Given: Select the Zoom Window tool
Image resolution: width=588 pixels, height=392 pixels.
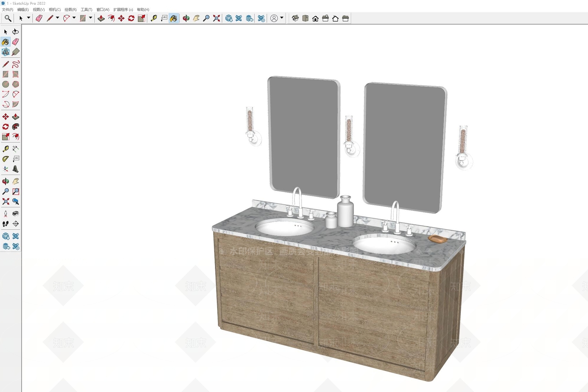Looking at the screenshot, I should [15, 191].
